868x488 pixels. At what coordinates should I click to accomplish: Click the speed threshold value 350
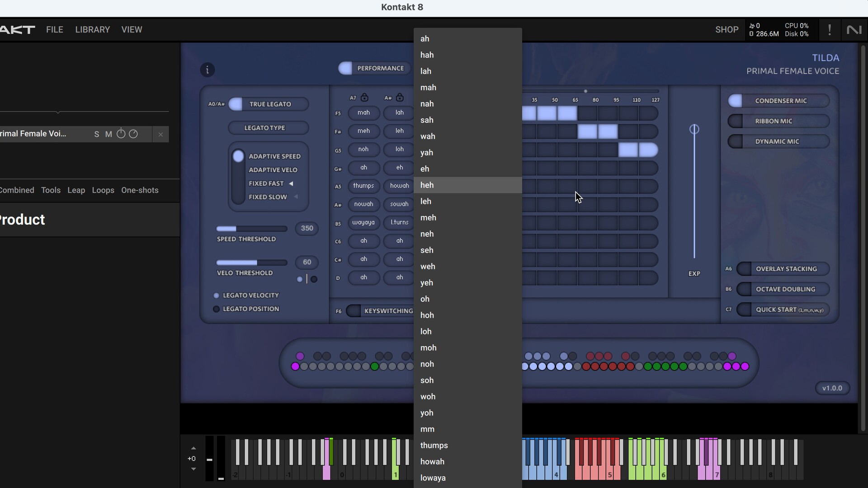(307, 229)
